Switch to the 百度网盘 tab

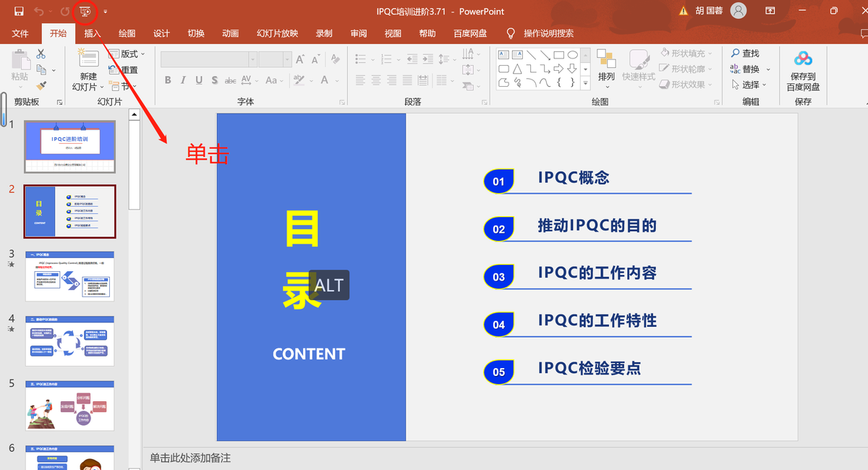pyautogui.click(x=470, y=33)
